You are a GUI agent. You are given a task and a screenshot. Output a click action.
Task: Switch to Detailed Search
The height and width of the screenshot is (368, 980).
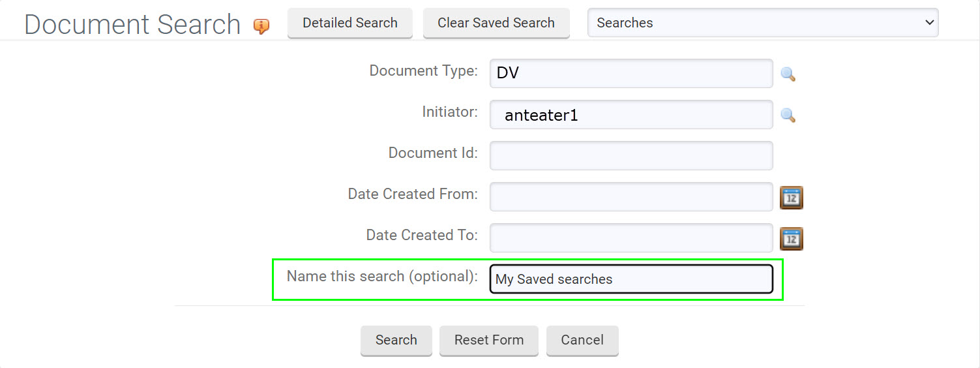pos(350,23)
